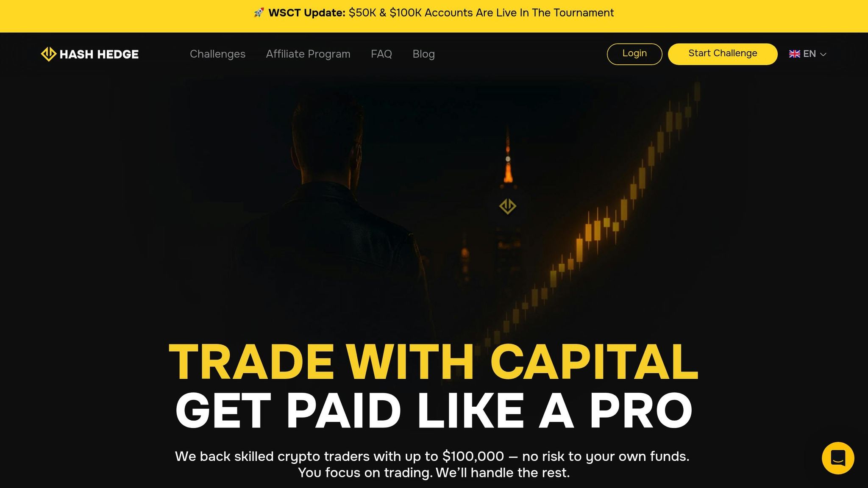Open the Challenges menu item
The width and height of the screenshot is (868, 488).
coord(217,54)
